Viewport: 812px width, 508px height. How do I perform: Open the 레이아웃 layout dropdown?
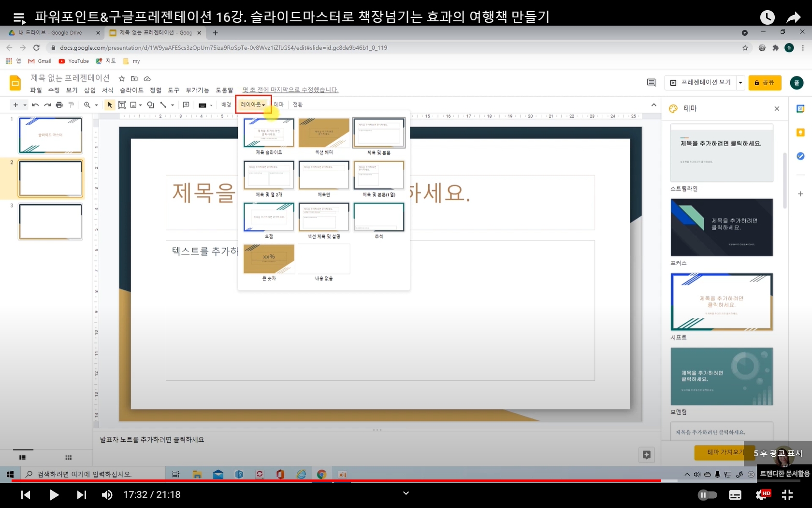coord(253,105)
